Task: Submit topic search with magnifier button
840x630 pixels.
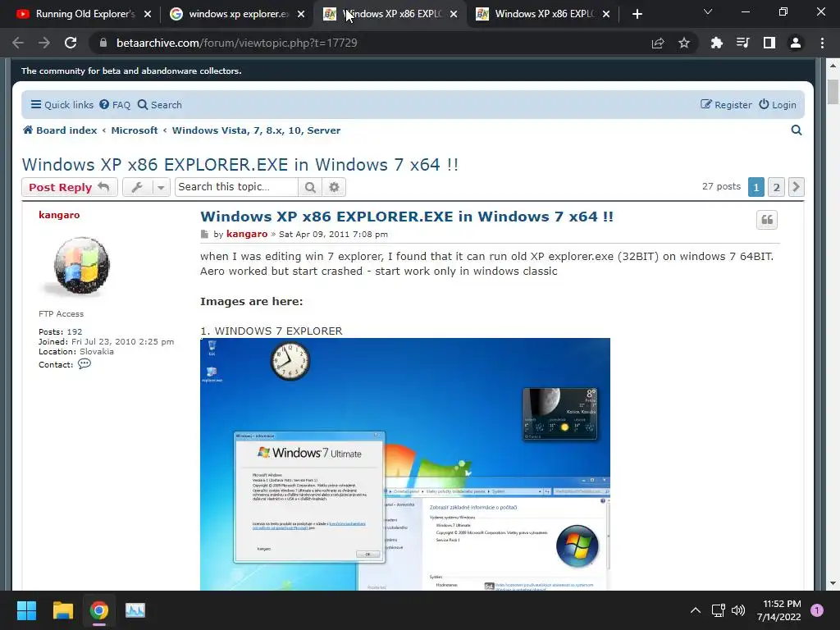Action: point(309,187)
